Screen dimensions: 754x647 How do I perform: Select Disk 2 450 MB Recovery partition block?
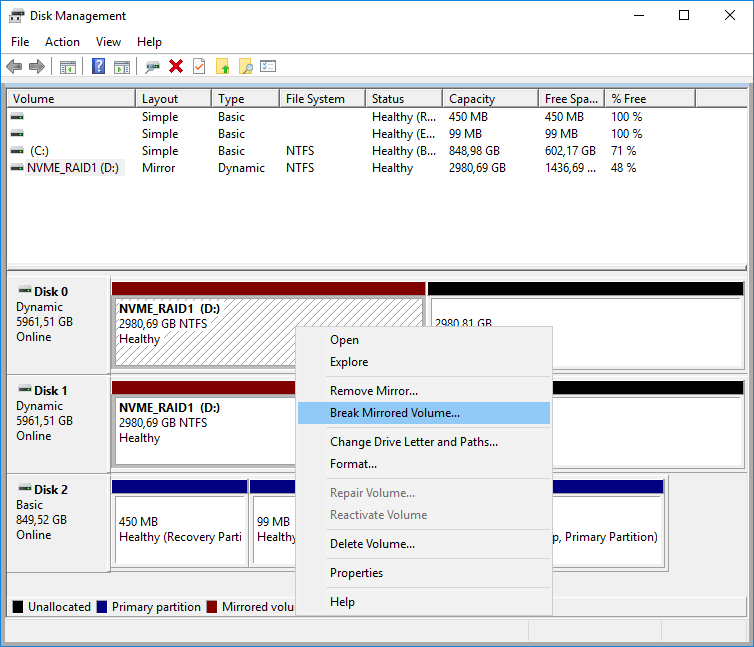180,529
